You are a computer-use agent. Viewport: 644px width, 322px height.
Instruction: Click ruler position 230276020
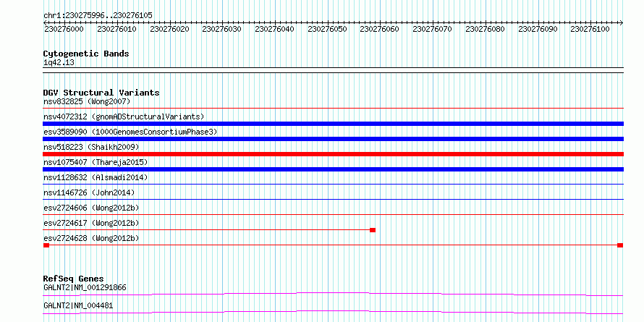[x=169, y=29]
